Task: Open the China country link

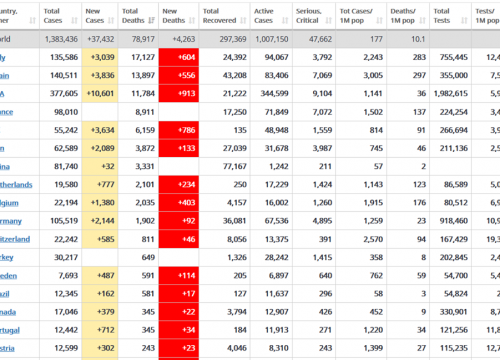Action: (x=5, y=167)
